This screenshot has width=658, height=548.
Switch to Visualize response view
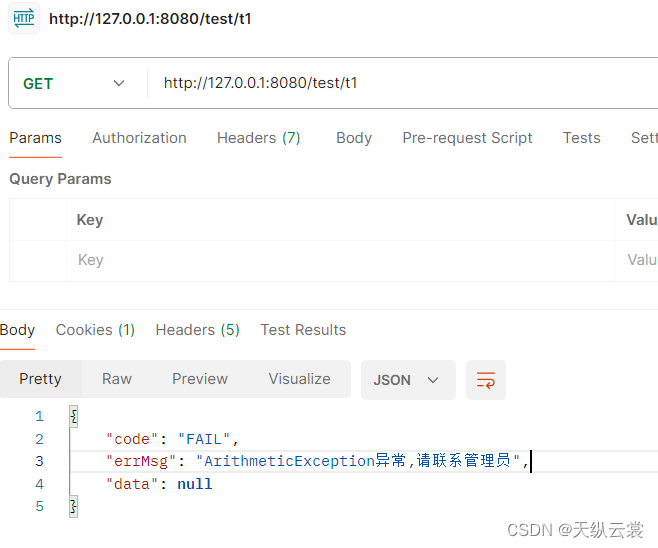click(299, 379)
